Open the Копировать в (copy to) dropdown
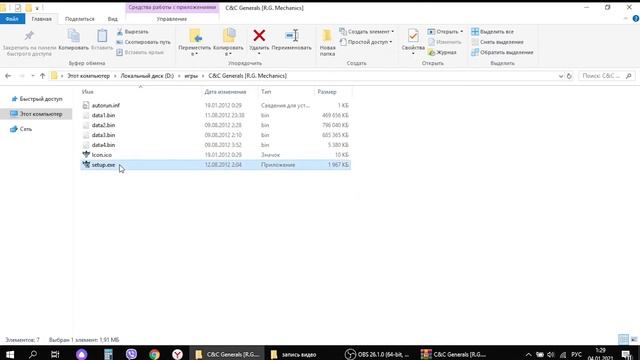640x360 pixels. coord(228,42)
